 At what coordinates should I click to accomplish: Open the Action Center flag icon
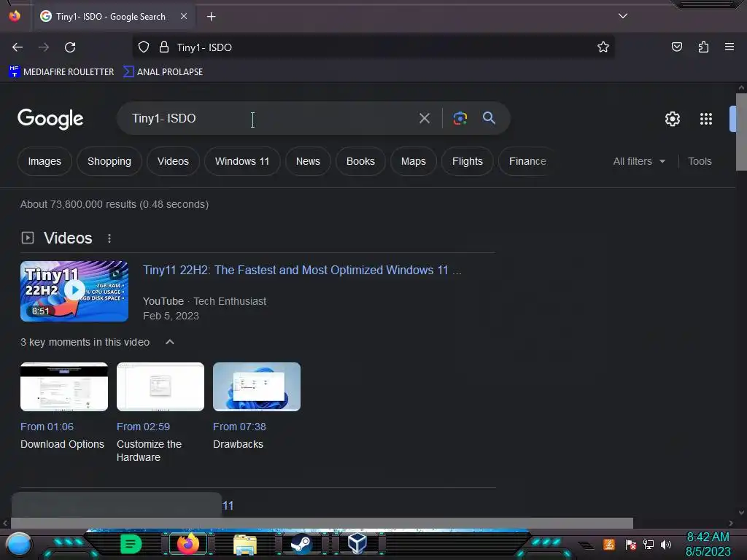(x=631, y=544)
